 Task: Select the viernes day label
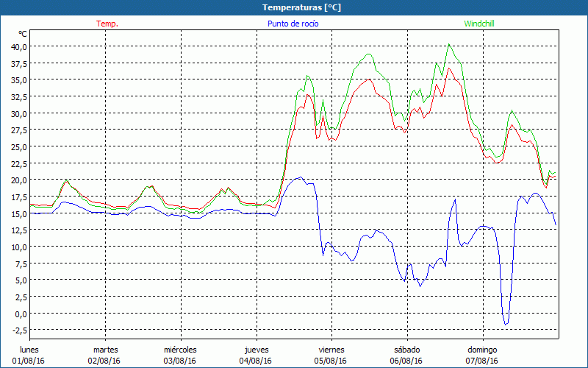click(x=331, y=350)
